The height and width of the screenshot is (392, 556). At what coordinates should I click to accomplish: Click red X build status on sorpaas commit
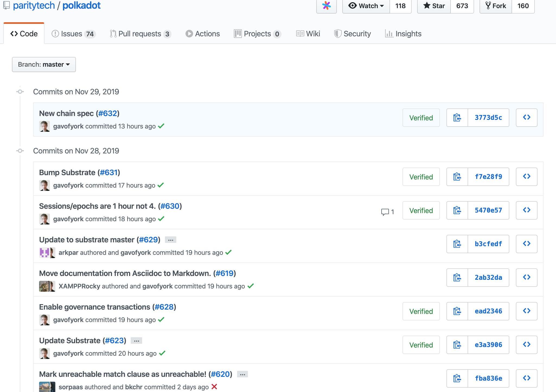214,387
